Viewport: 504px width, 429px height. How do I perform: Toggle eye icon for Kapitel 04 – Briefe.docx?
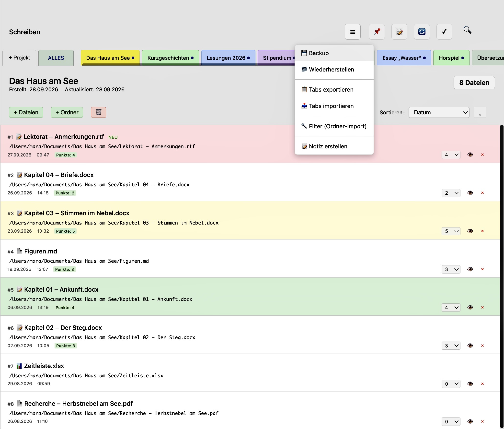tap(470, 193)
